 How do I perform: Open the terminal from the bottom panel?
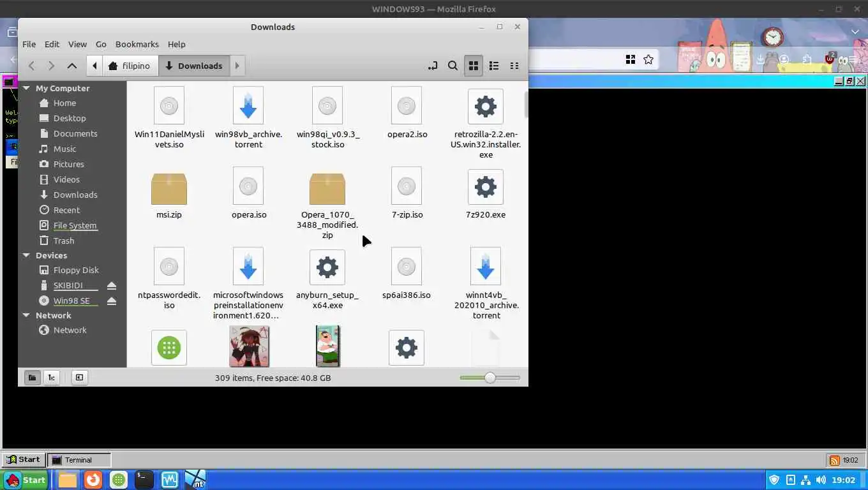[x=144, y=480]
